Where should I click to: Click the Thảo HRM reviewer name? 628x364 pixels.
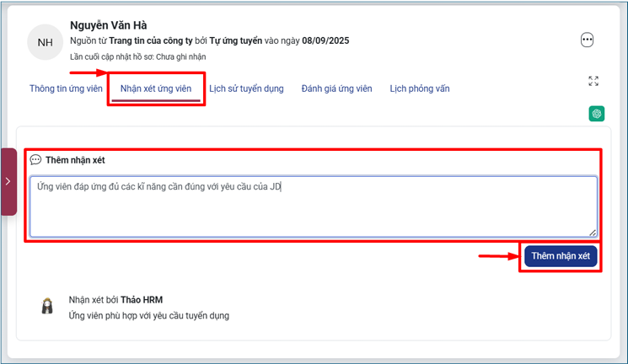(142, 299)
